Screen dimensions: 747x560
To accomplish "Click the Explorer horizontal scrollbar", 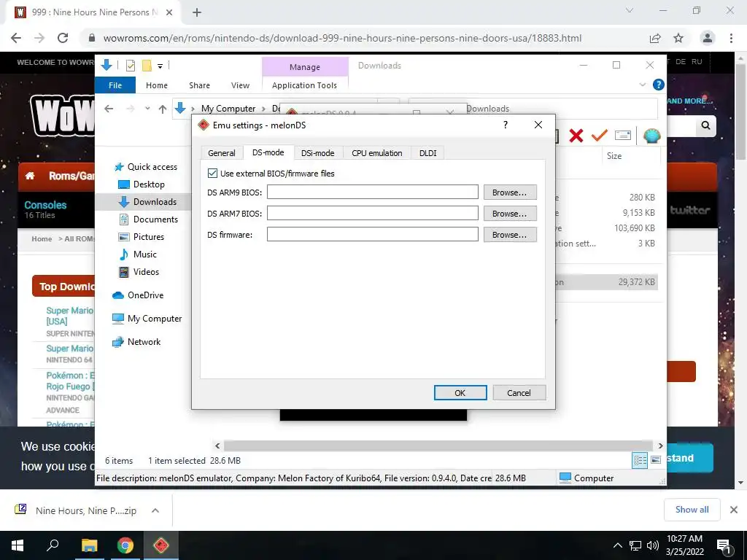I will [x=438, y=446].
